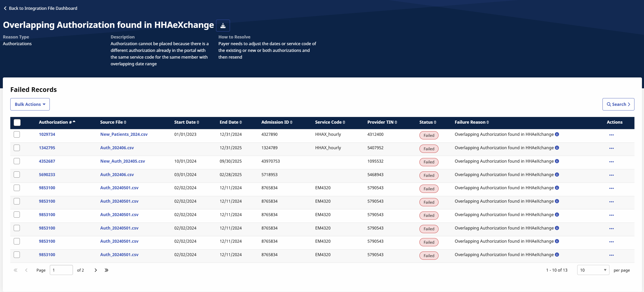
Task: Check the box for authorization 1029734
Action: pos(17,134)
